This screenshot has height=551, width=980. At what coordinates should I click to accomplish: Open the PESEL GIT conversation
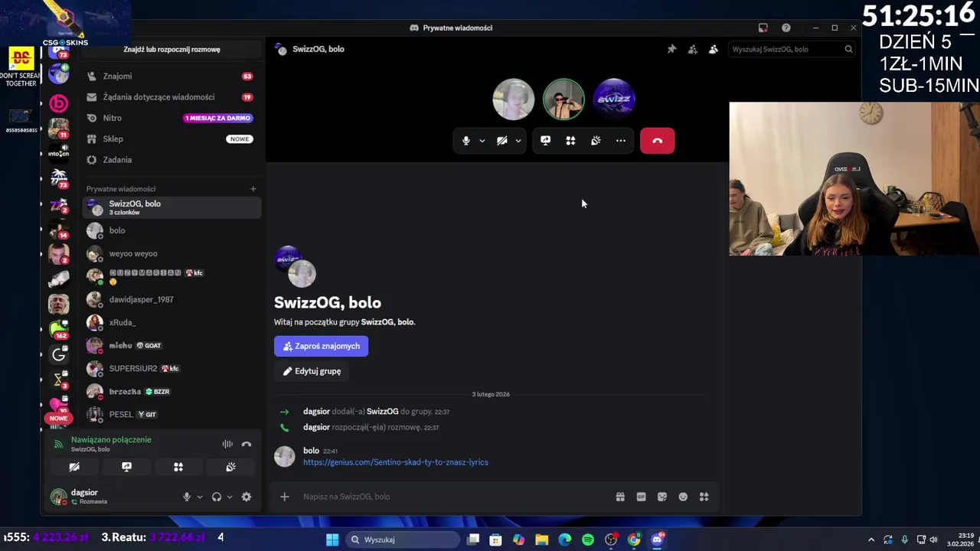click(x=171, y=414)
